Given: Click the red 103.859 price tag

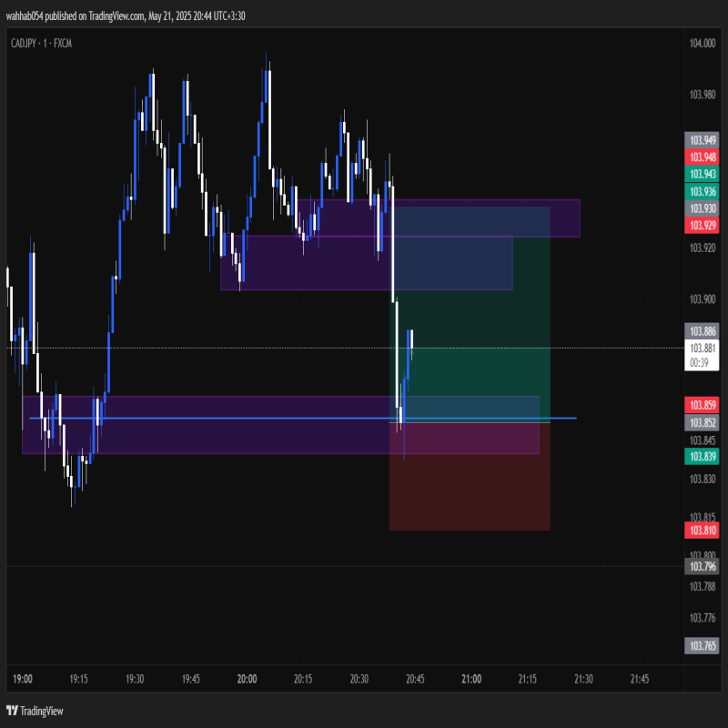Looking at the screenshot, I should 702,405.
